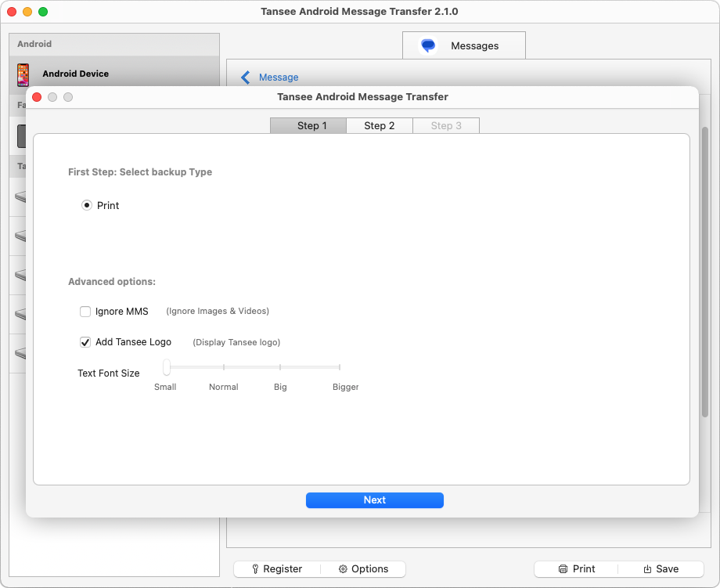
Task: Click the Normal font size label
Action: 224,387
